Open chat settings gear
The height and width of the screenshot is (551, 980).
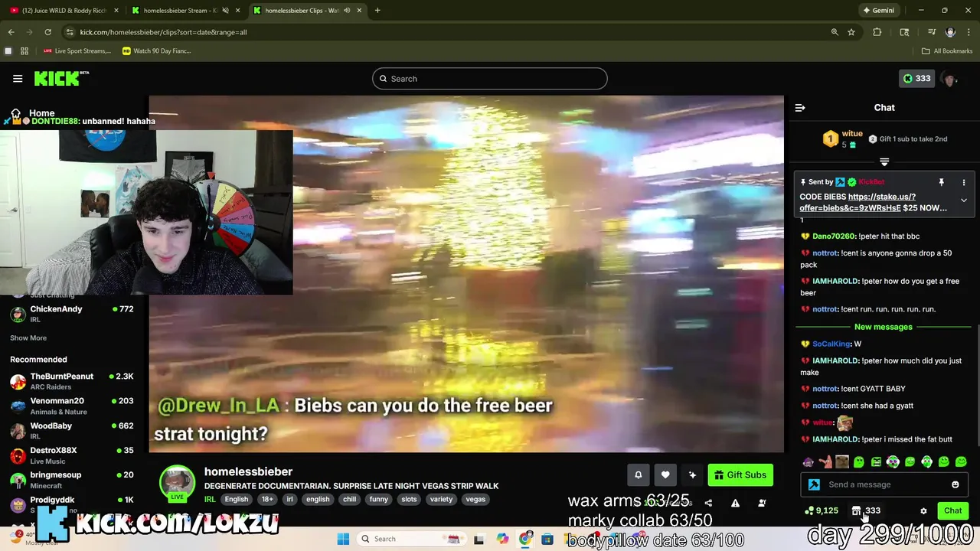coord(923,511)
